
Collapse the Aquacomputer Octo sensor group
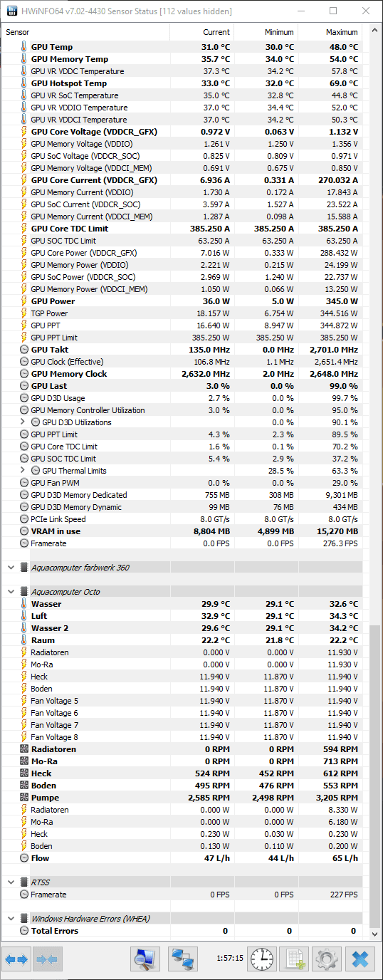tap(11, 592)
